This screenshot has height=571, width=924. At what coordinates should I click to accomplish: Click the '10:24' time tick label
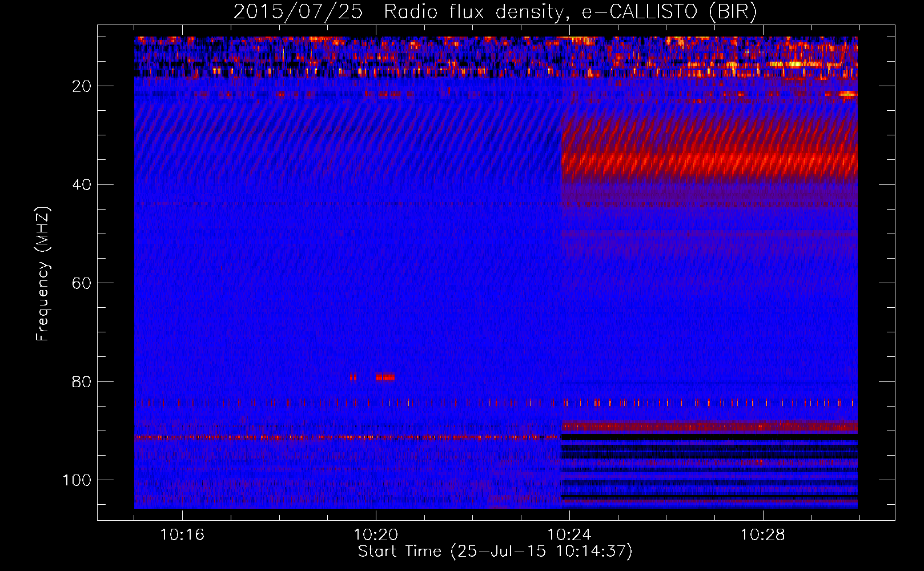(x=569, y=535)
